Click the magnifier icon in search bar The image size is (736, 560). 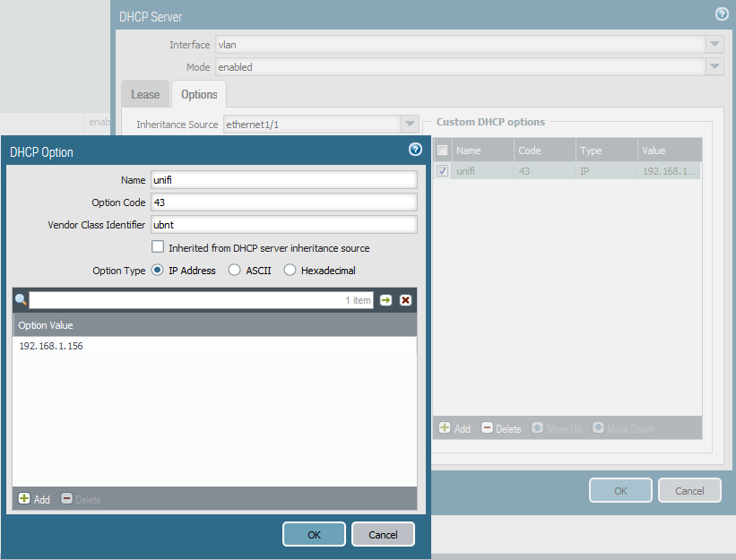coord(21,300)
